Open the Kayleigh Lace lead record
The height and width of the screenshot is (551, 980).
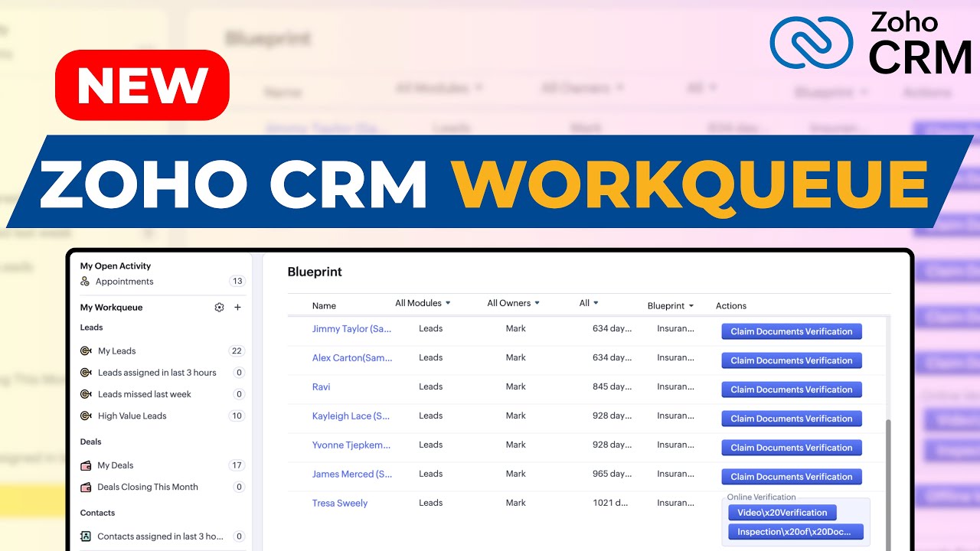point(351,416)
